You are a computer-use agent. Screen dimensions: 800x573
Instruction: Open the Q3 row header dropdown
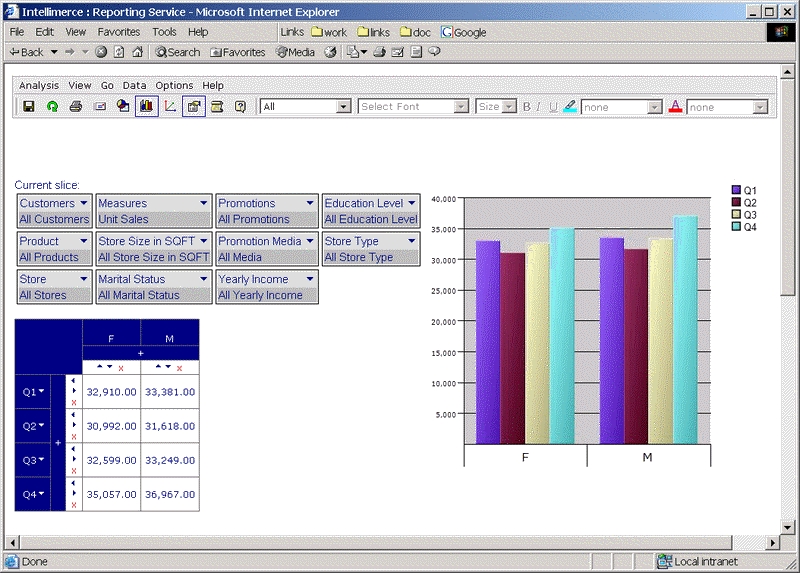pyautogui.click(x=41, y=460)
